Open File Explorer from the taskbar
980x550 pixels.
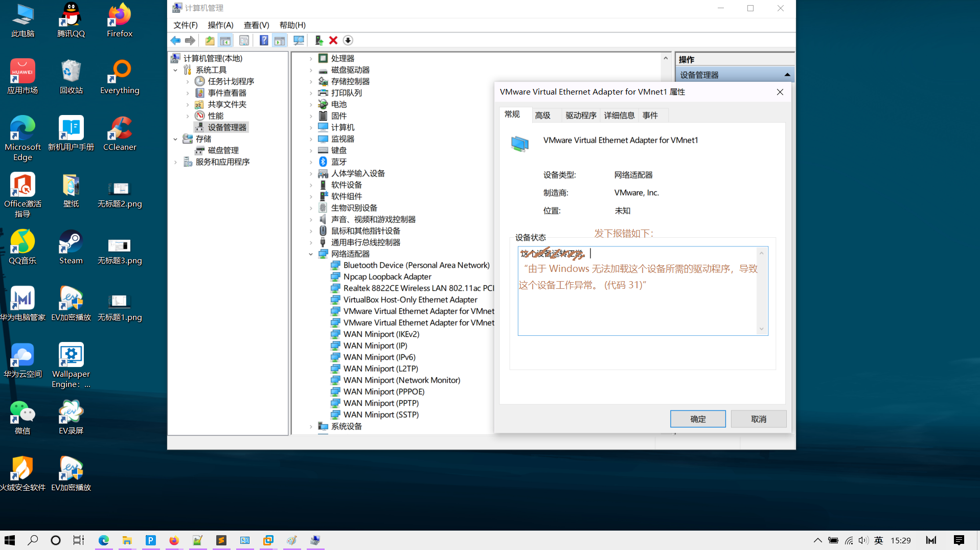127,540
